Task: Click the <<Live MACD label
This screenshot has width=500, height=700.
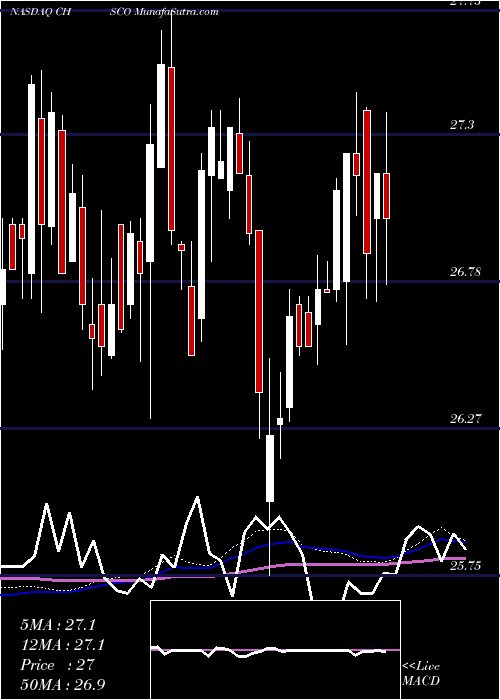Action: [421, 673]
